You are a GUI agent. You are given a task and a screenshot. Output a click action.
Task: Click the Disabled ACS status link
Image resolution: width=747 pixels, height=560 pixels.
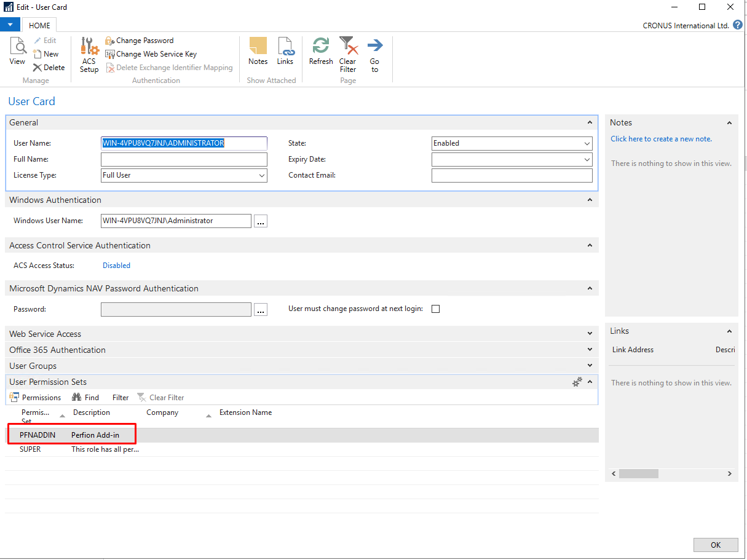click(116, 266)
